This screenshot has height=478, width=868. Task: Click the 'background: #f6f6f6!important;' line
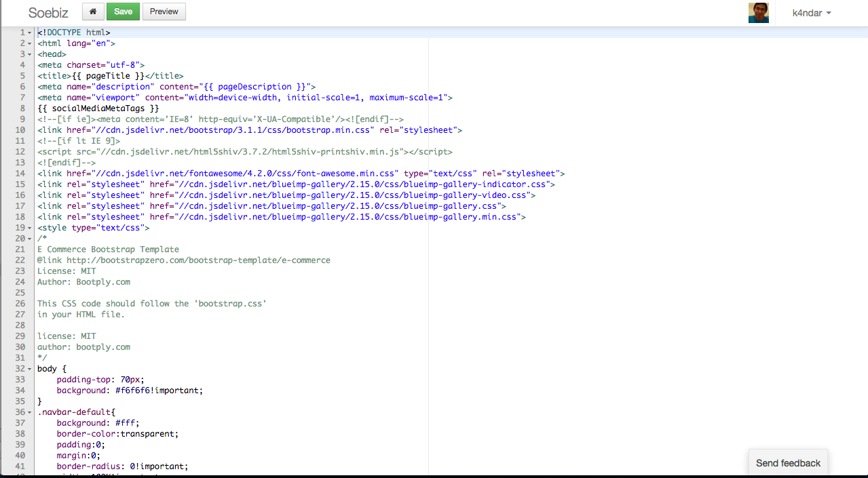tap(130, 391)
